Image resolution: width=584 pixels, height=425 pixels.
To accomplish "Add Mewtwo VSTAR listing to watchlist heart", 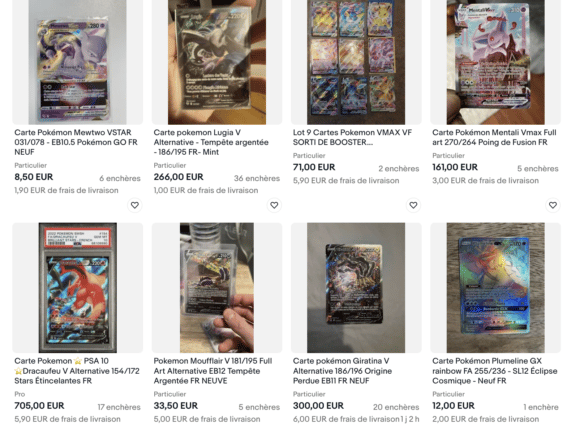I will (x=134, y=205).
